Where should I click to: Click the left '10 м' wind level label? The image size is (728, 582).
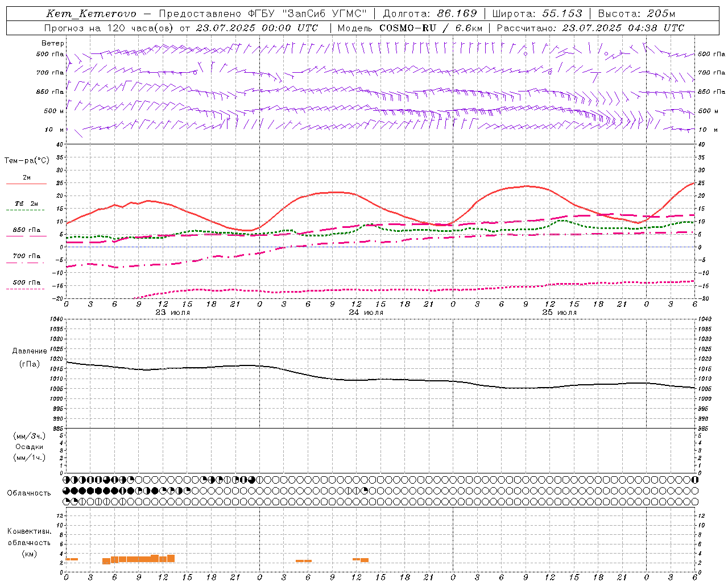[54, 130]
